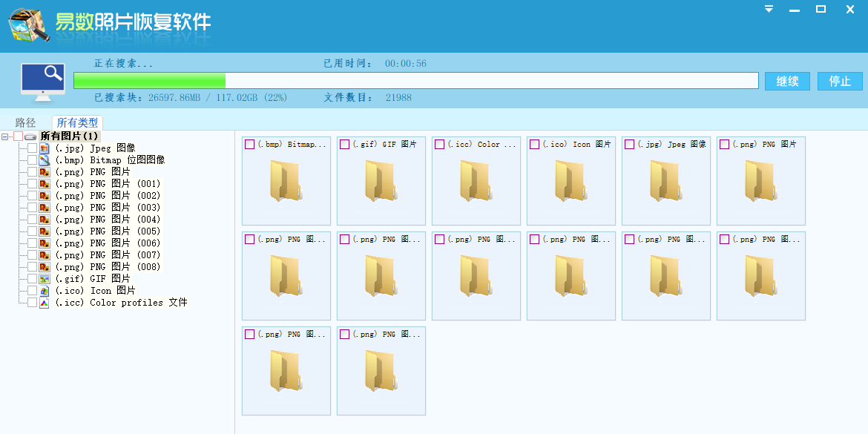Check the 所有图片 root checkbox

pos(19,137)
